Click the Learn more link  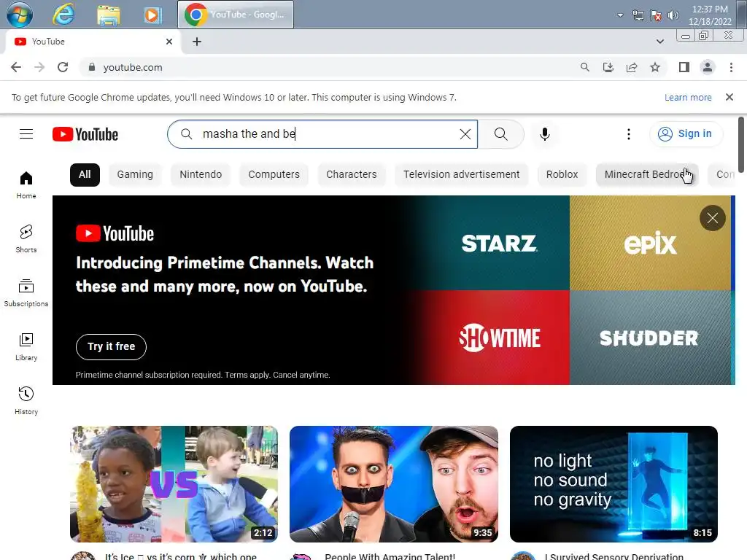[x=688, y=97]
